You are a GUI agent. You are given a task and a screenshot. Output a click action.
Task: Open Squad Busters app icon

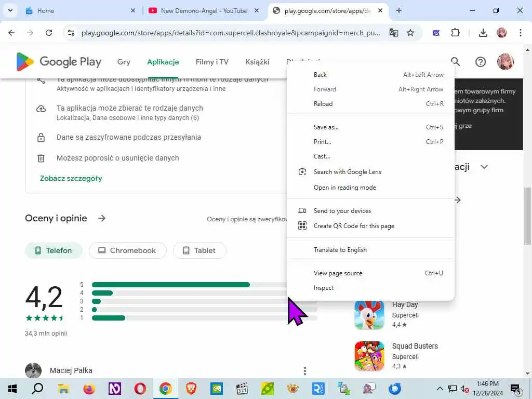click(369, 356)
